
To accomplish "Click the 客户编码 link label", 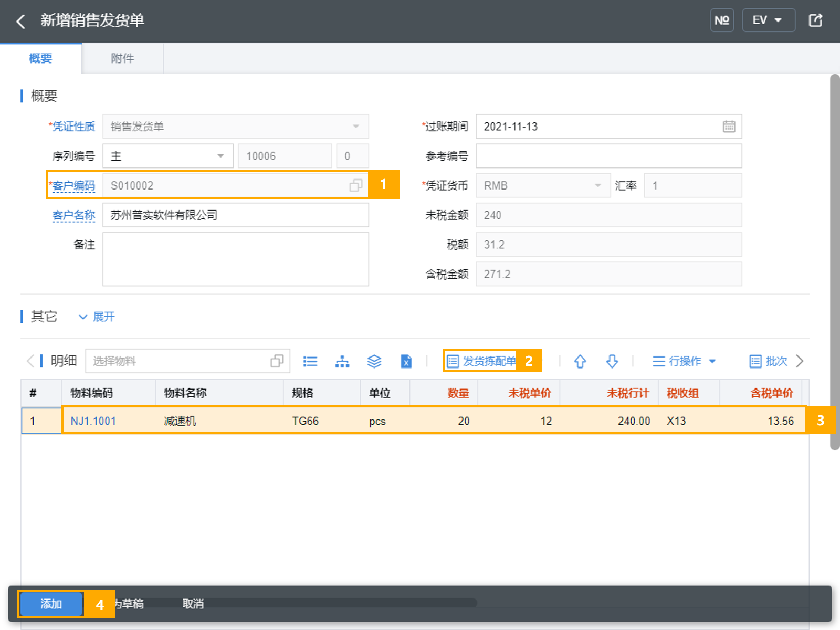I will point(73,186).
